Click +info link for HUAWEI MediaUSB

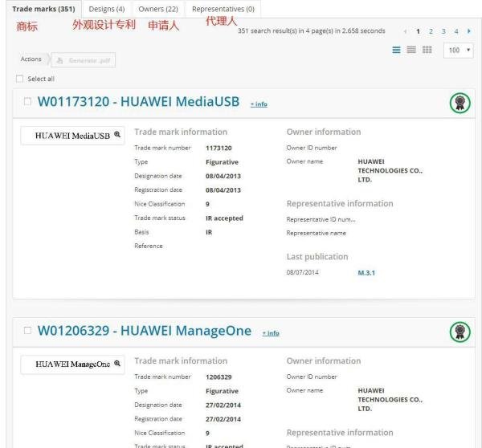click(259, 104)
